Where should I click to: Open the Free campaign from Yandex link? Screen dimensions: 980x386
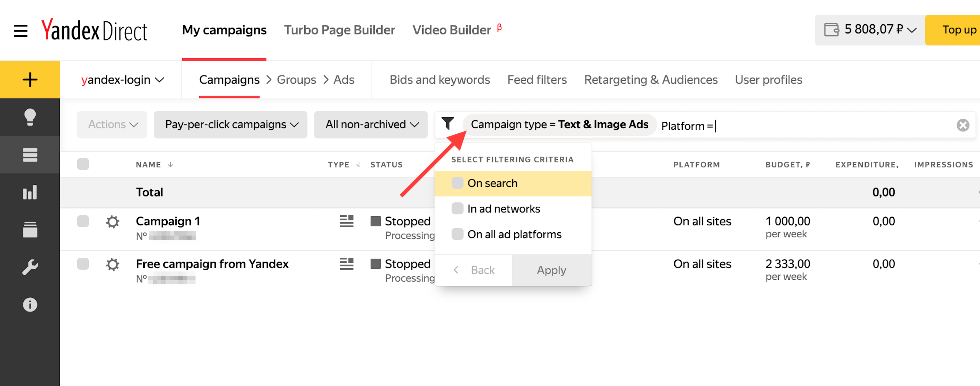pos(212,264)
